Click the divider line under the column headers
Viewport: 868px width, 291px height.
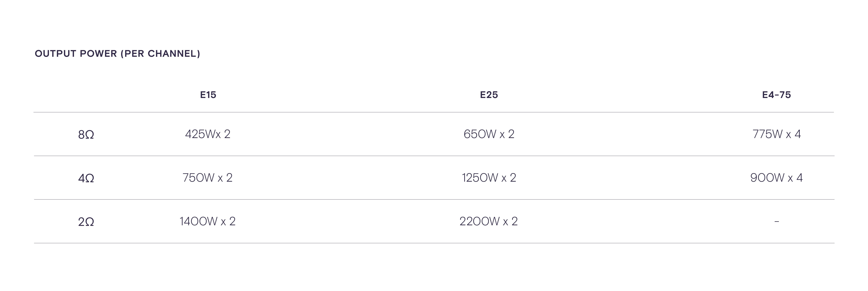[434, 112]
